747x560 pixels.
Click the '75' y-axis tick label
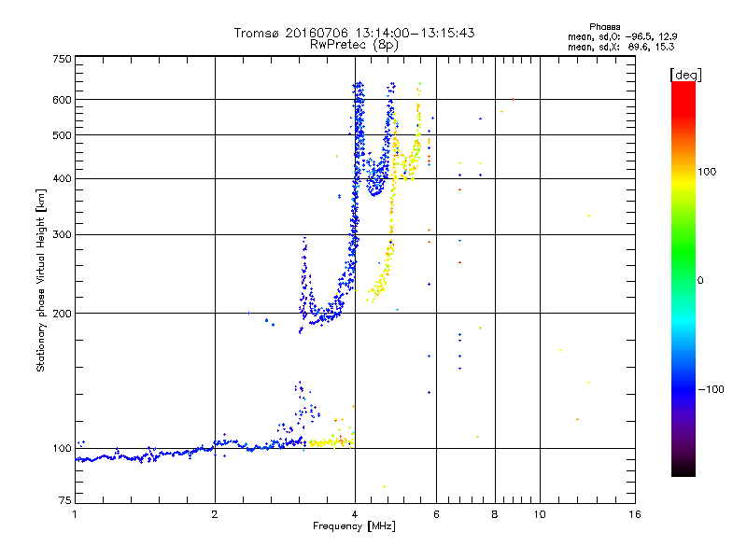[65, 500]
